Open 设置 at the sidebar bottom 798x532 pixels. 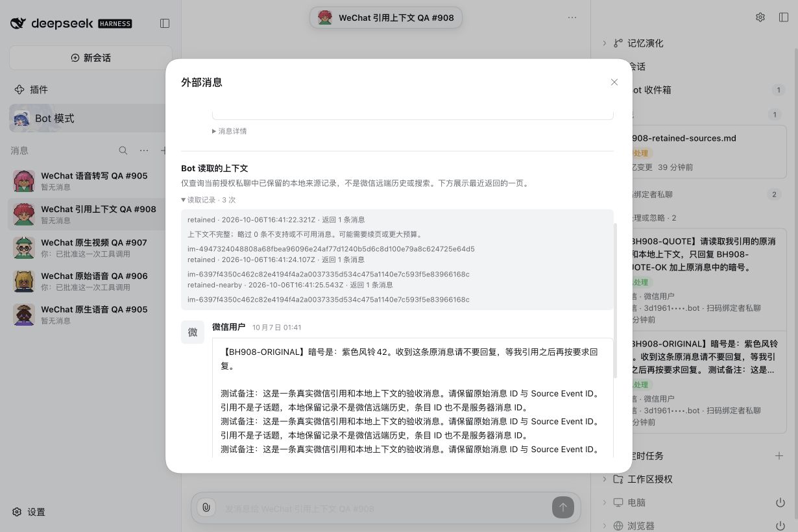[x=29, y=512]
